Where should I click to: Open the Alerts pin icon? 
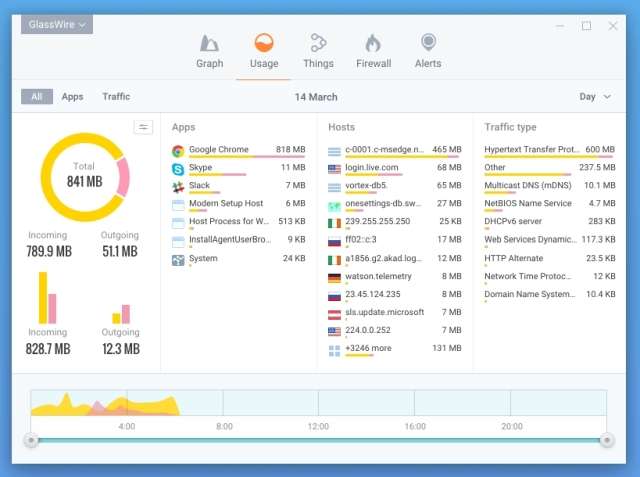[428, 43]
